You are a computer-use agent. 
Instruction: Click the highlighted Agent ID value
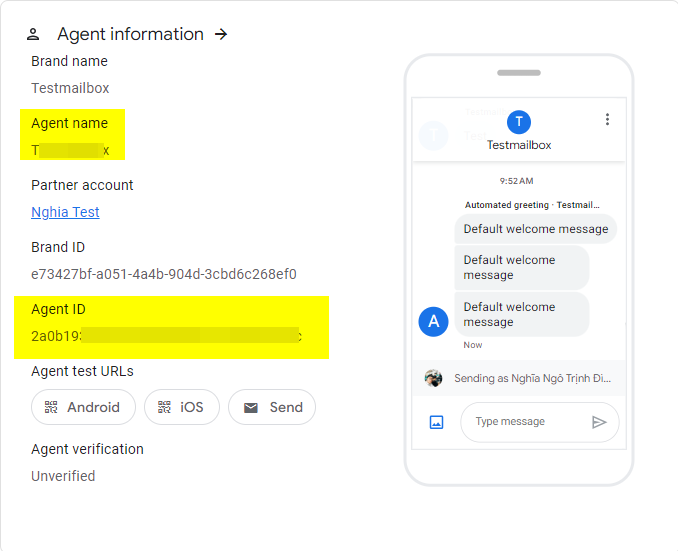point(167,335)
